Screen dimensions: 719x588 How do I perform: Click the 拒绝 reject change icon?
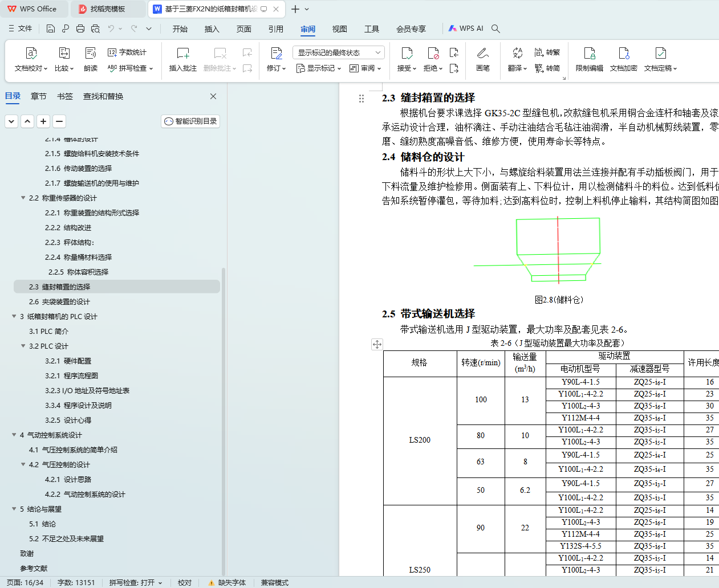click(433, 53)
